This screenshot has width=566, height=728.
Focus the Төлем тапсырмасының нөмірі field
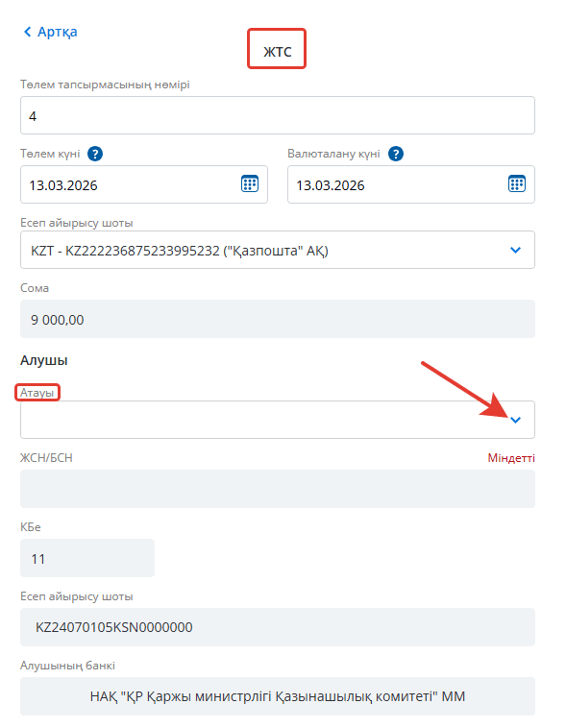coord(278,115)
